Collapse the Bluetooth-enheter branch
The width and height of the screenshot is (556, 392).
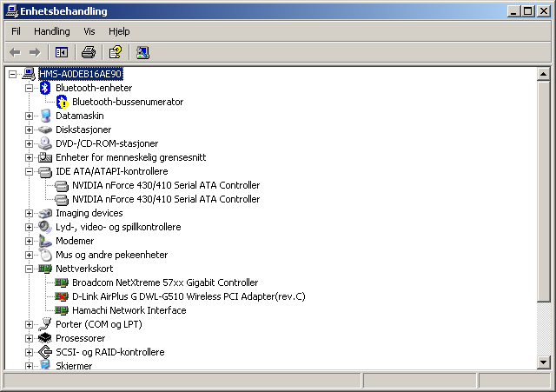(x=29, y=88)
